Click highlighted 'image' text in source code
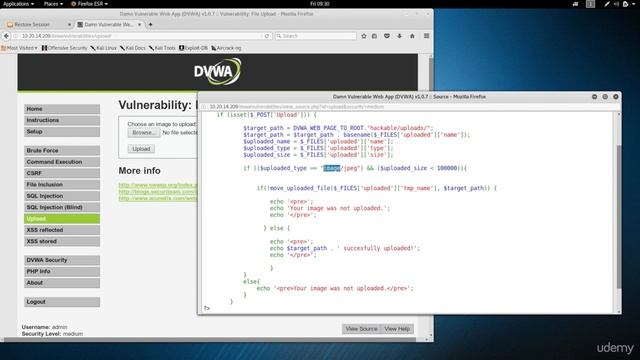This screenshot has width=640, height=360. (x=331, y=168)
